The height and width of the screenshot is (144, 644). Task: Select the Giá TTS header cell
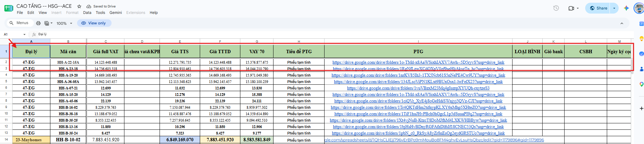(x=180, y=52)
